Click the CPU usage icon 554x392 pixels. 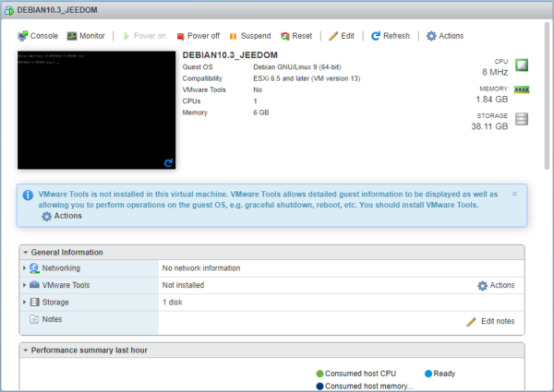522,65
